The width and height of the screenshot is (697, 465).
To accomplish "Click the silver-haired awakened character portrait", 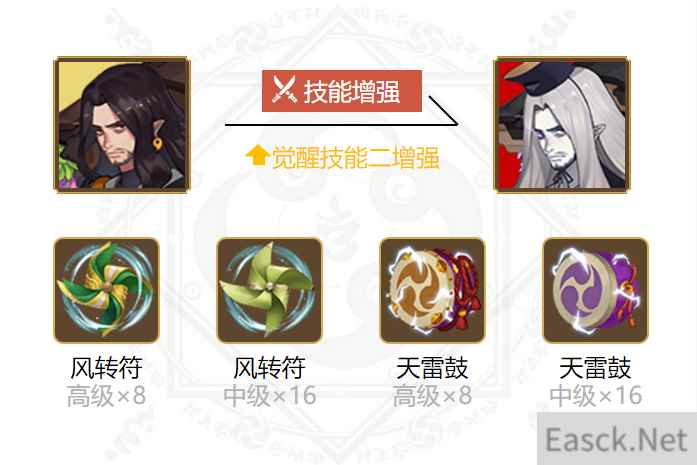I will pyautogui.click(x=562, y=124).
